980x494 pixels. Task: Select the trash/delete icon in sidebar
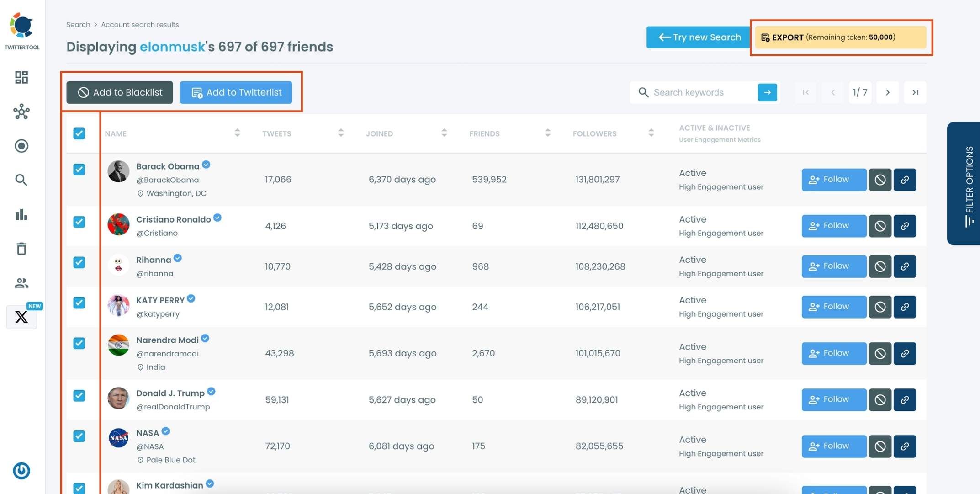point(21,249)
